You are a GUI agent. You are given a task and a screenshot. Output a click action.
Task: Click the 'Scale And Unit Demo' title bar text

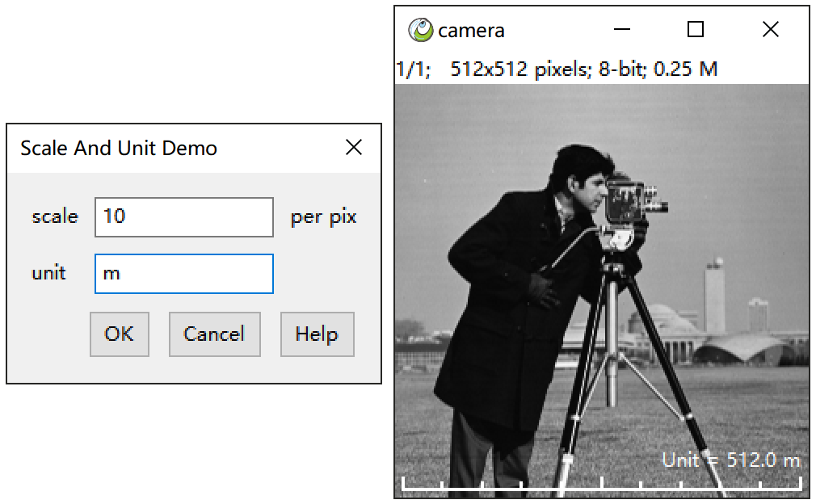pyautogui.click(x=119, y=149)
